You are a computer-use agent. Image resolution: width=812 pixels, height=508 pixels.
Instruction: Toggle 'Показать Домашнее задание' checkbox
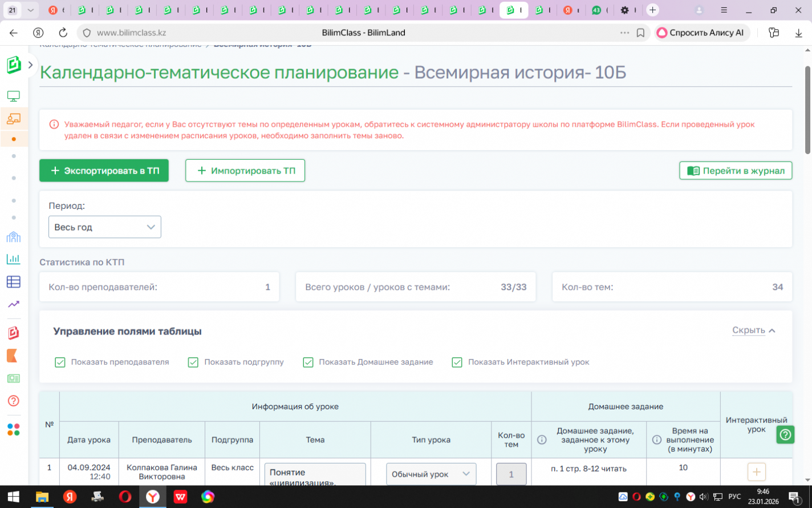pos(308,362)
